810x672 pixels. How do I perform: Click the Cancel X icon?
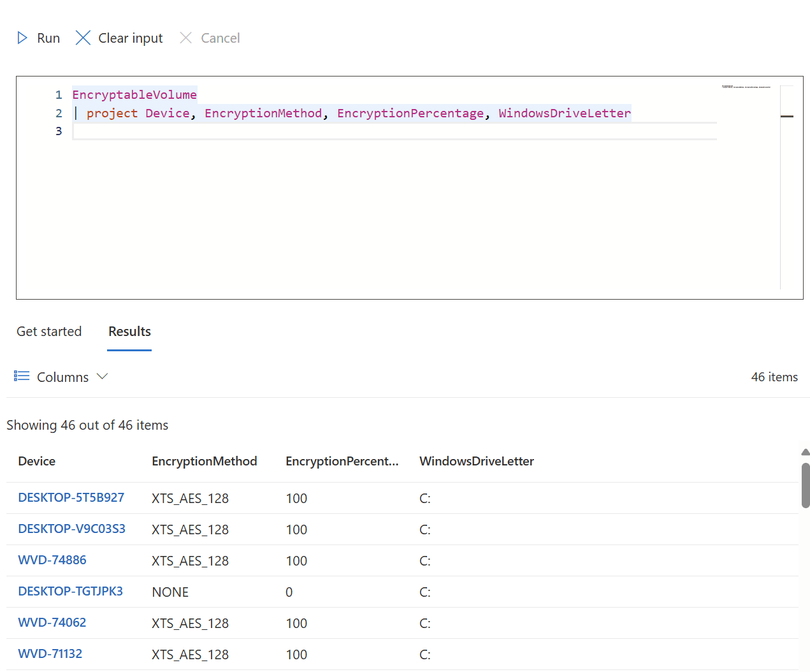(x=185, y=38)
